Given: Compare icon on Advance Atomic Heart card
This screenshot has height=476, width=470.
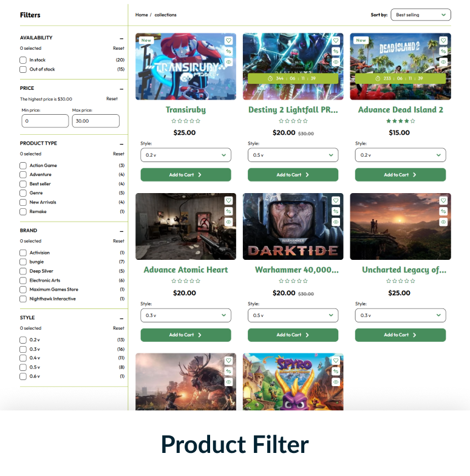Looking at the screenshot, I should pos(228,211).
